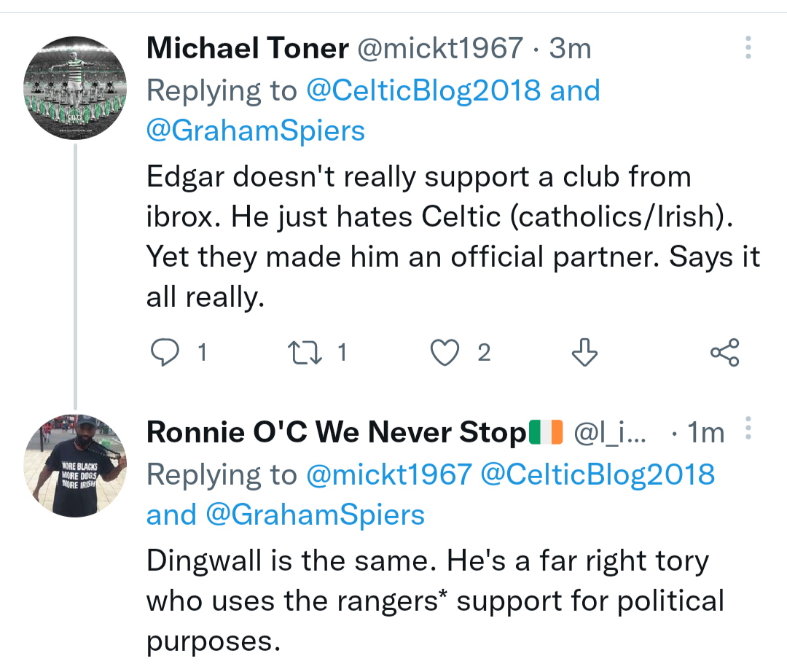The width and height of the screenshot is (787, 672).
Task: Open Ronnie O'C We Never Stop profile name
Action: [x=335, y=433]
